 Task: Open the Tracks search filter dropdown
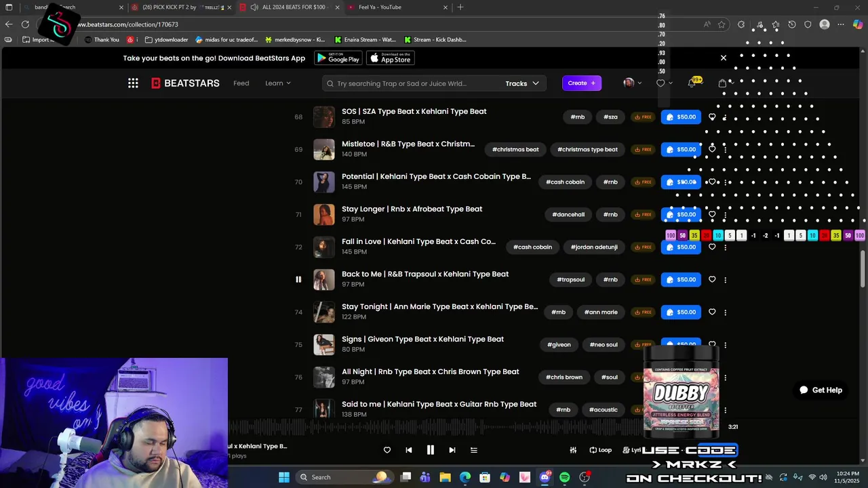tap(522, 83)
